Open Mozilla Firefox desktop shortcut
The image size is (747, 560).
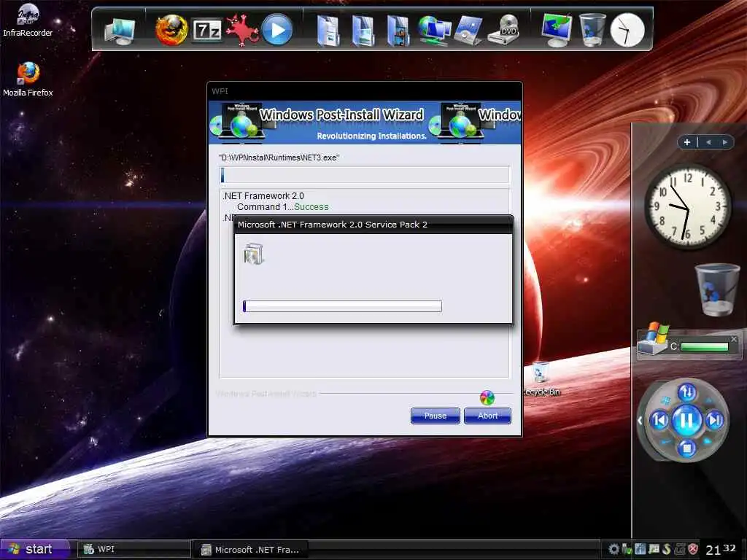click(x=28, y=79)
